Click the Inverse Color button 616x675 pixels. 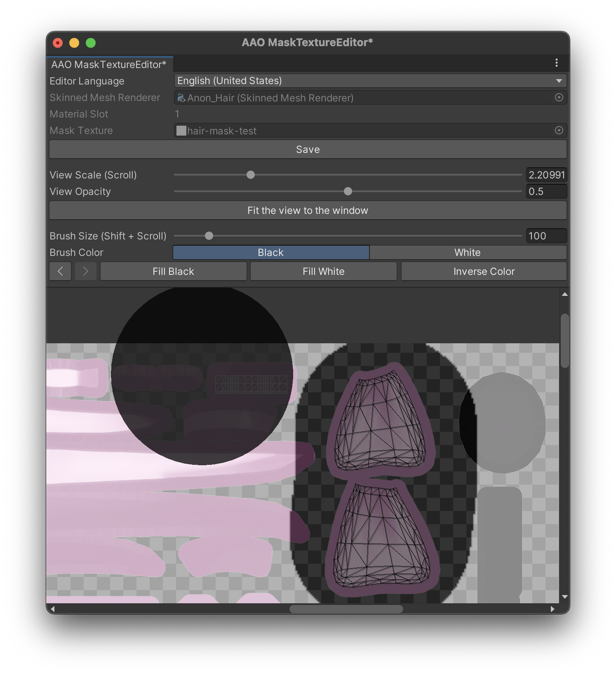click(x=484, y=271)
